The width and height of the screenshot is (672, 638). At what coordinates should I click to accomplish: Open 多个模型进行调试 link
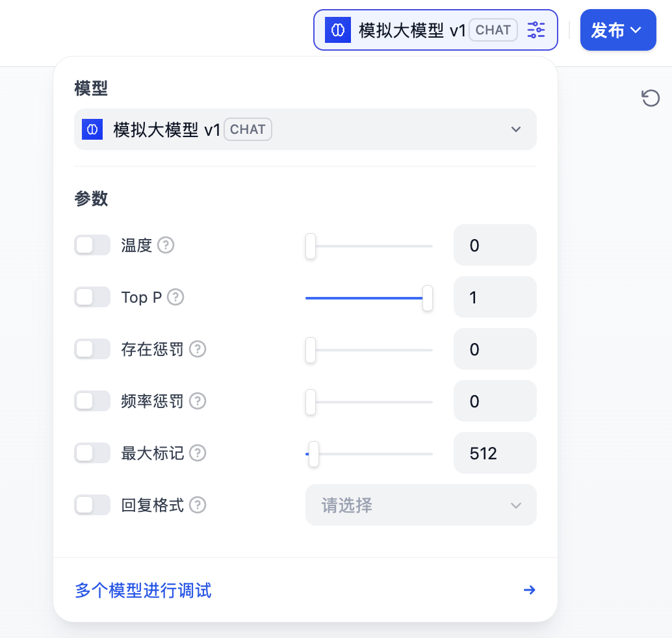tap(142, 590)
